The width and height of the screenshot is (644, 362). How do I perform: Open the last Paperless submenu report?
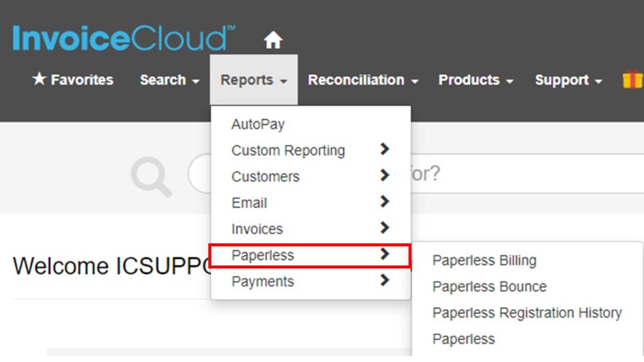point(464,339)
